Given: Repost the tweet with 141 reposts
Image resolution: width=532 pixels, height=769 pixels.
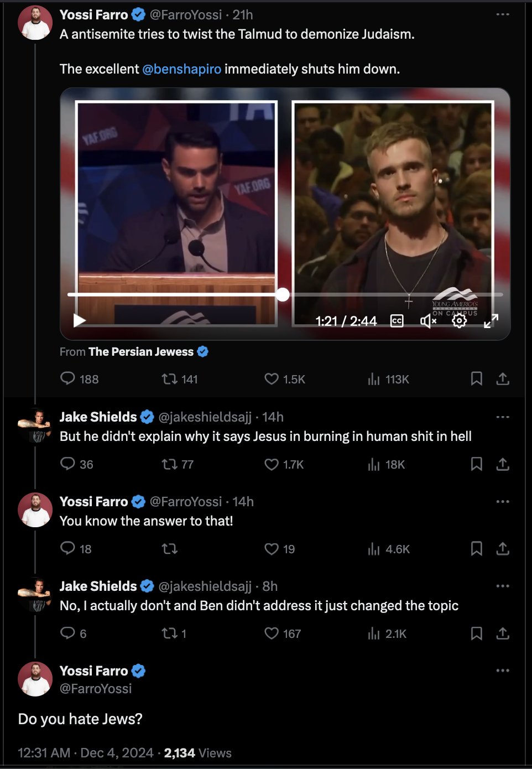Looking at the screenshot, I should [169, 379].
